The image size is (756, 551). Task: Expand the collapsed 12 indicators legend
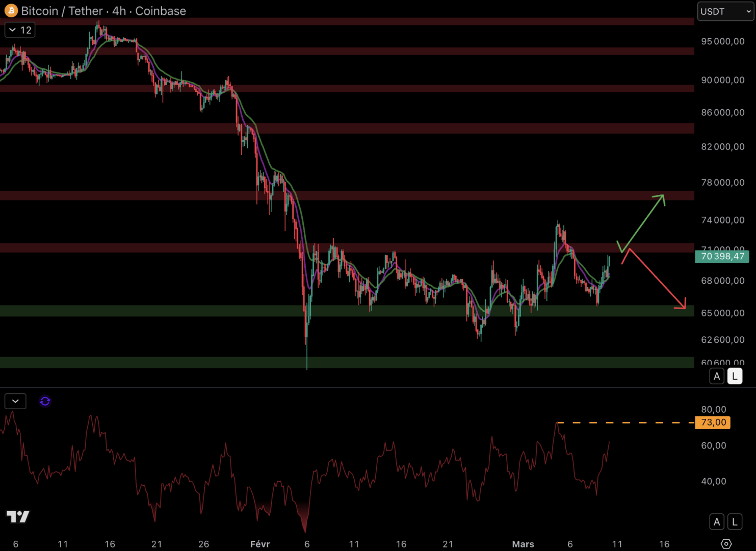pos(20,30)
